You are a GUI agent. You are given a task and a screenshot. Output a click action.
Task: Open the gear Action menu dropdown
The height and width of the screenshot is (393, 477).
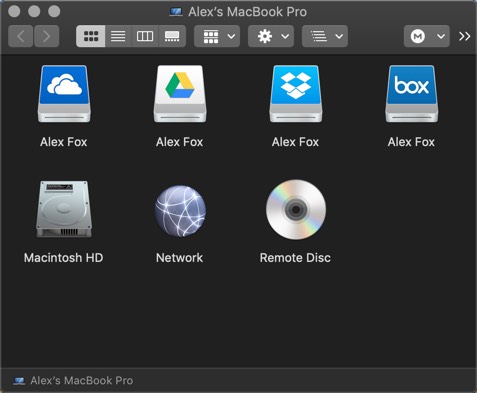pyautogui.click(x=271, y=36)
